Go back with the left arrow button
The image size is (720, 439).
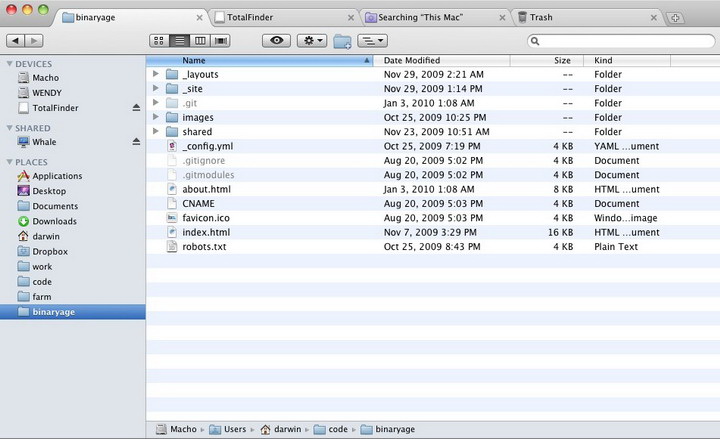pos(16,41)
